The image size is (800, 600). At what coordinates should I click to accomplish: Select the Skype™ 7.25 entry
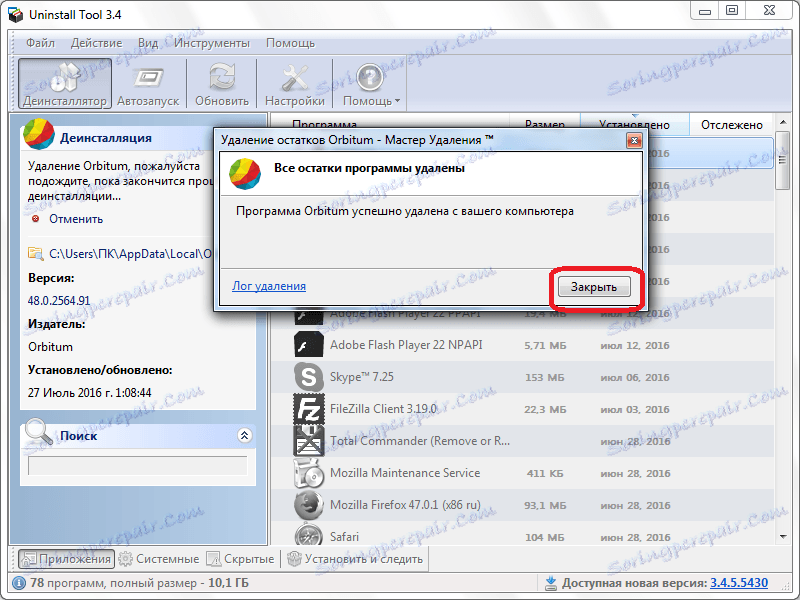522,378
